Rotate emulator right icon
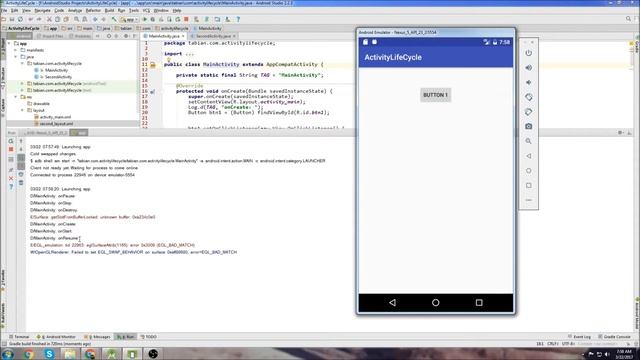Screen dimensions: 640x360 (529, 112)
